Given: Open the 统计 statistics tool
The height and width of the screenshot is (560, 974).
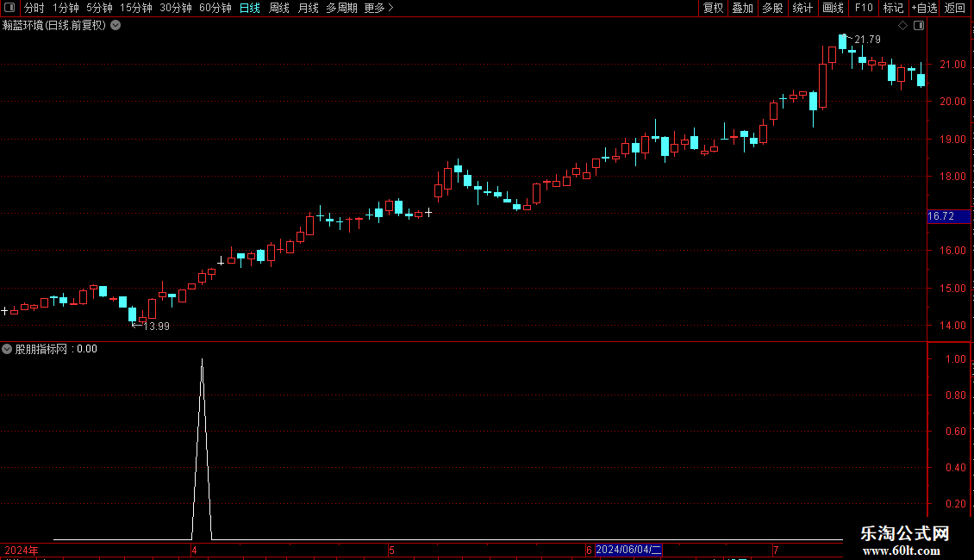Looking at the screenshot, I should point(802,8).
